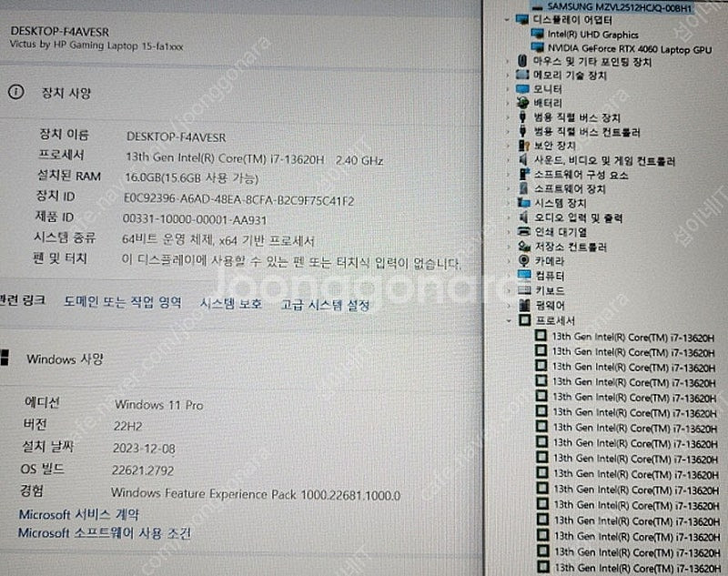Click the Display adapters monitor icon in Device Manager
728x576 pixels.
click(x=522, y=20)
